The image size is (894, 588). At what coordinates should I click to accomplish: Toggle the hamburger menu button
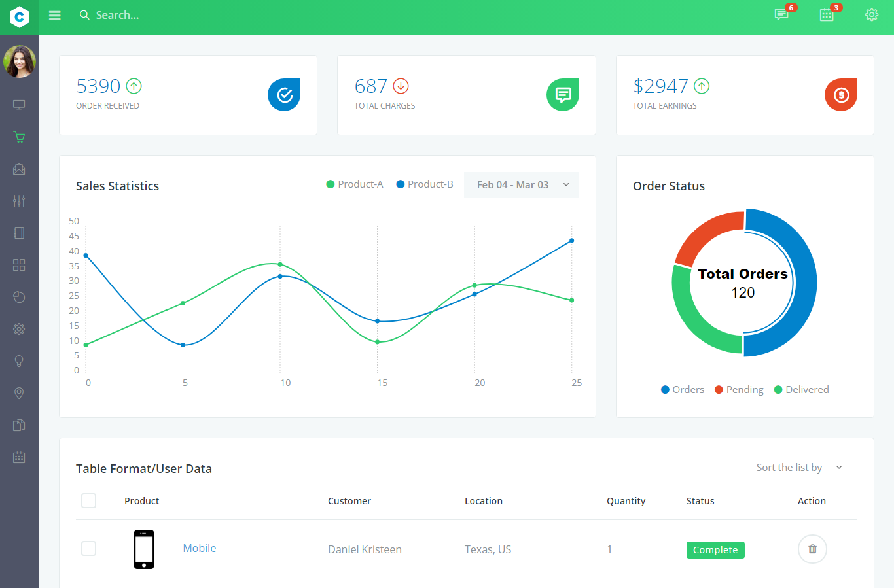[x=55, y=16]
